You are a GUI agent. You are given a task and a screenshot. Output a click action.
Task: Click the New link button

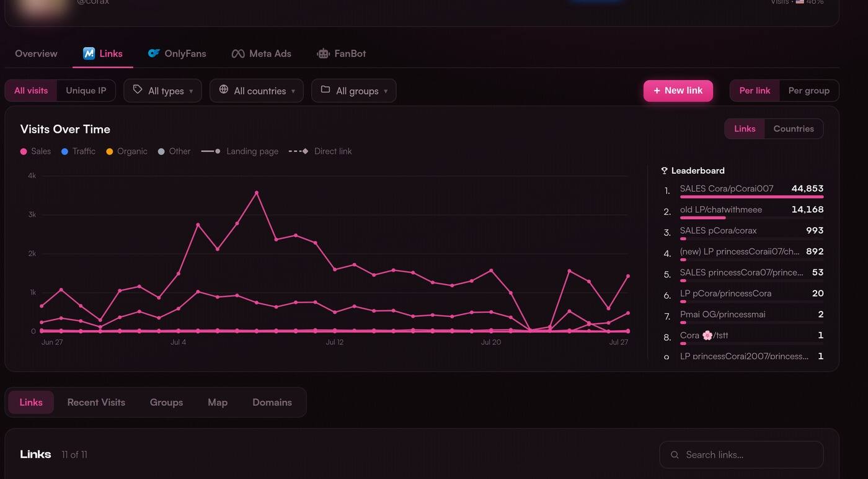pos(678,91)
